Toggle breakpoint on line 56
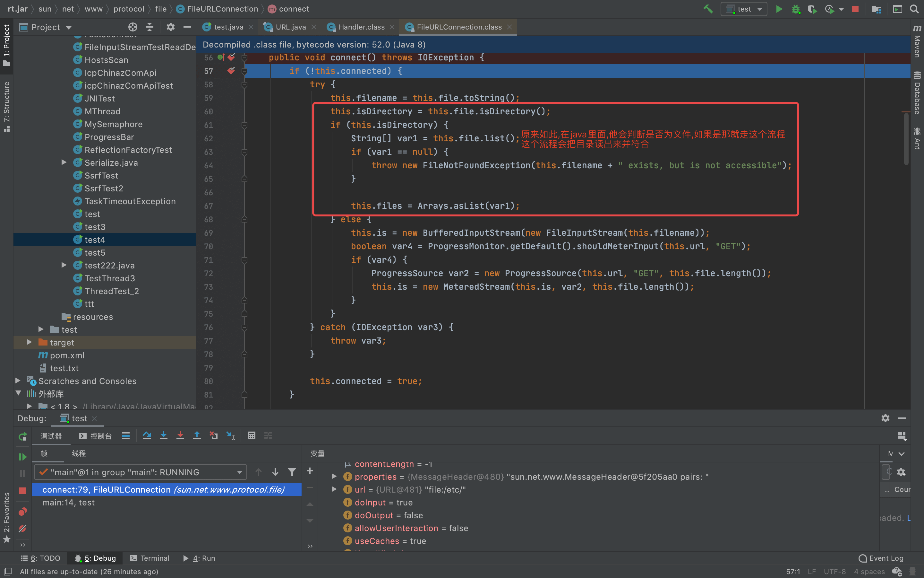Viewport: 924px width, 578px height. click(231, 57)
